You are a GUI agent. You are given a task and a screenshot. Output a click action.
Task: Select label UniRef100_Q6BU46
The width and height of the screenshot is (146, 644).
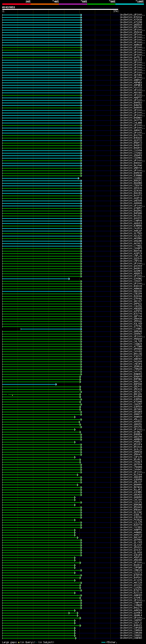131,331
